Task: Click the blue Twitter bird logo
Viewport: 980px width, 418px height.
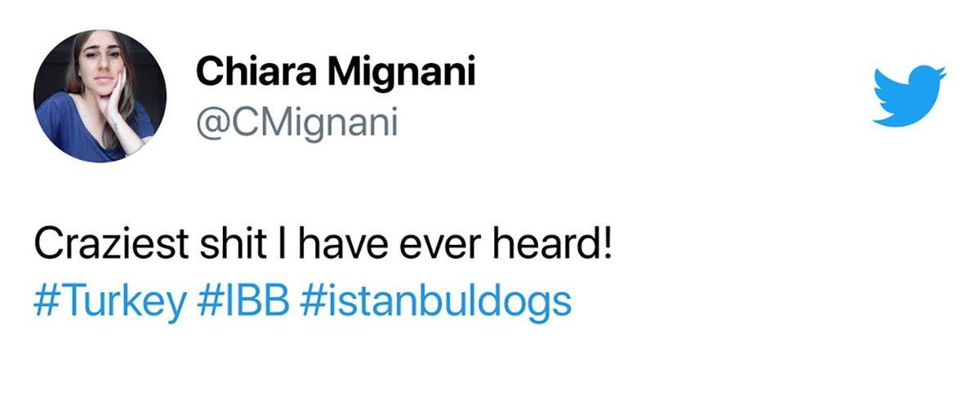Action: pyautogui.click(x=909, y=96)
